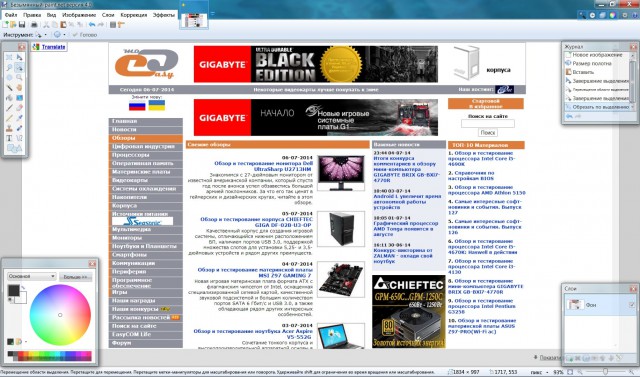Select the Magic Wand tool

coord(9,87)
